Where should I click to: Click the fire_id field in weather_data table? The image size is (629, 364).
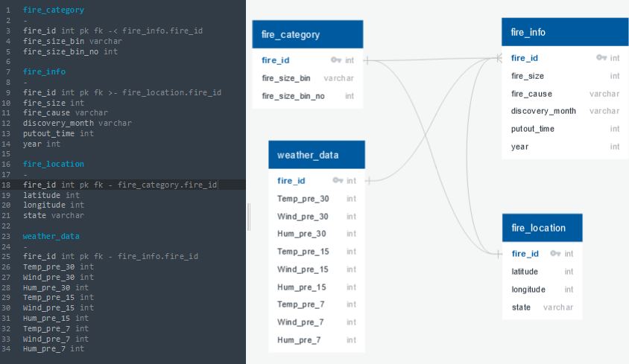pos(317,181)
